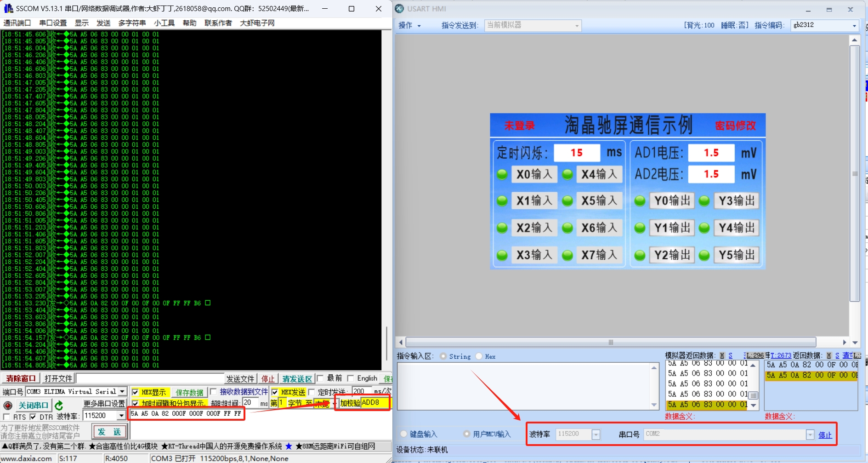This screenshot has height=463, width=868.
Task: Enable the 定时发送 checkbox
Action: pyautogui.click(x=312, y=392)
